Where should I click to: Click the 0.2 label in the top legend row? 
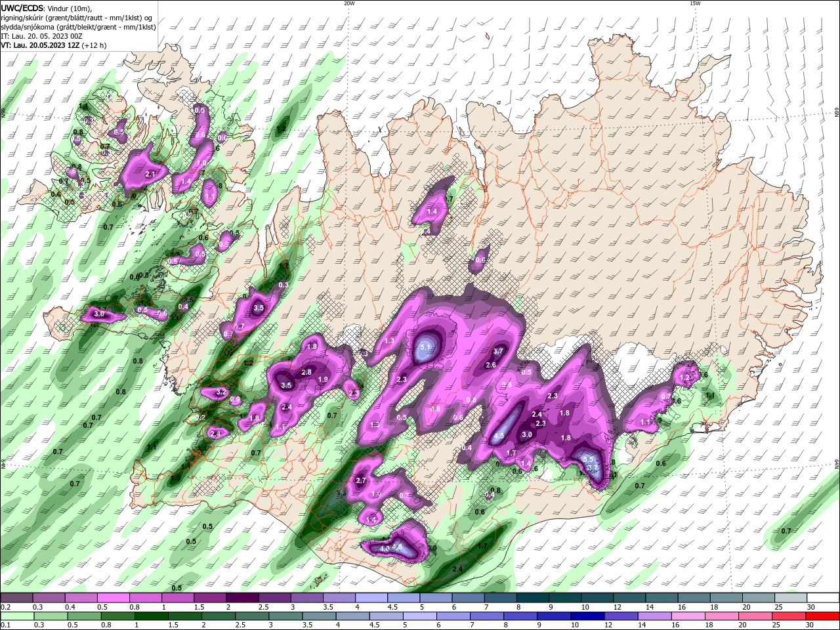(x=5, y=607)
